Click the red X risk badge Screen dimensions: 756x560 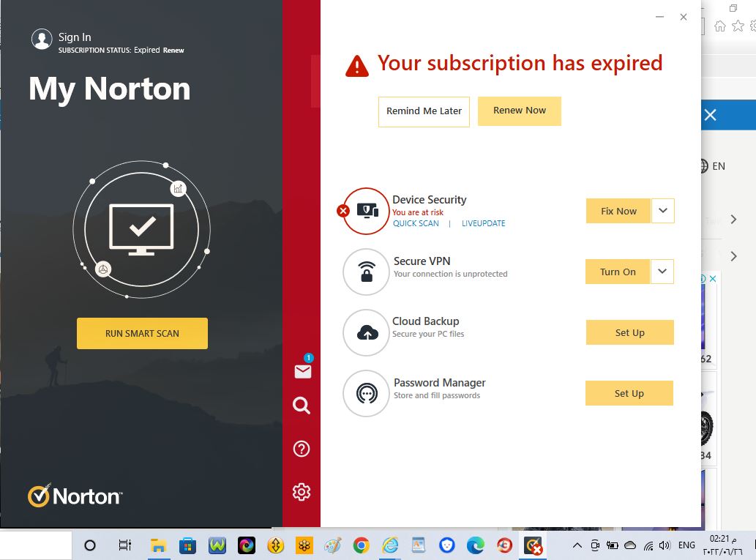(343, 211)
